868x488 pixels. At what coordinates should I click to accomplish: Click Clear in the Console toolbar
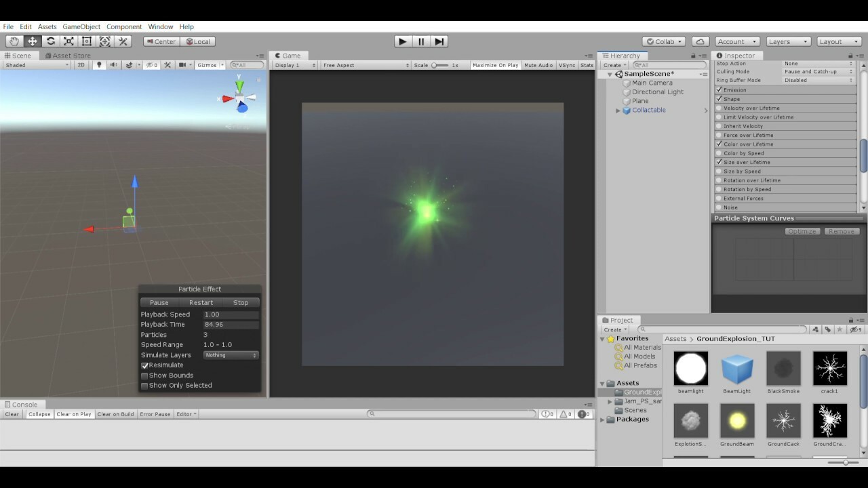tap(11, 413)
